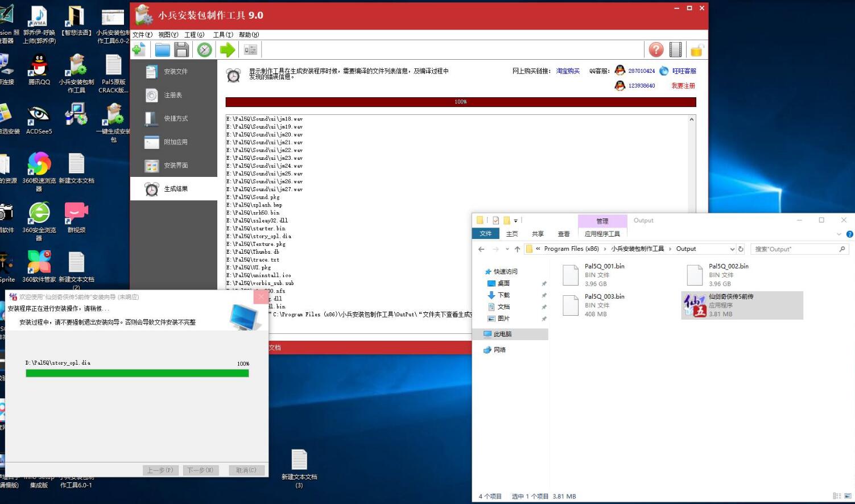This screenshot has height=504, width=855.
Task: Click the film strip icon in toolbar
Action: coord(675,50)
